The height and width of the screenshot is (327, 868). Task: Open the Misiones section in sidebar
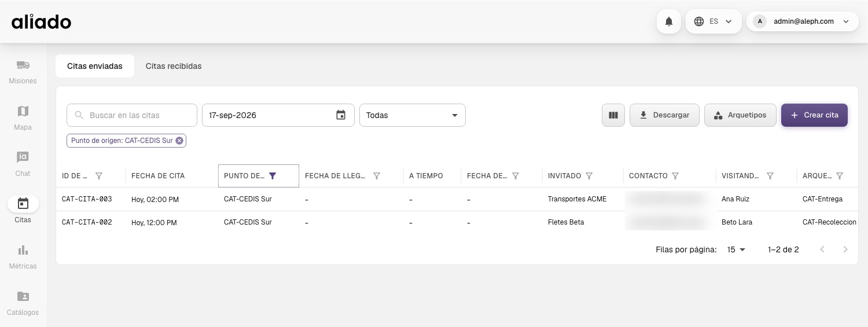[x=23, y=72]
